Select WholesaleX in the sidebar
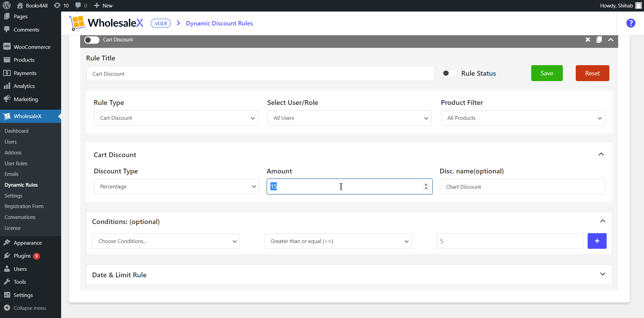 click(31, 116)
